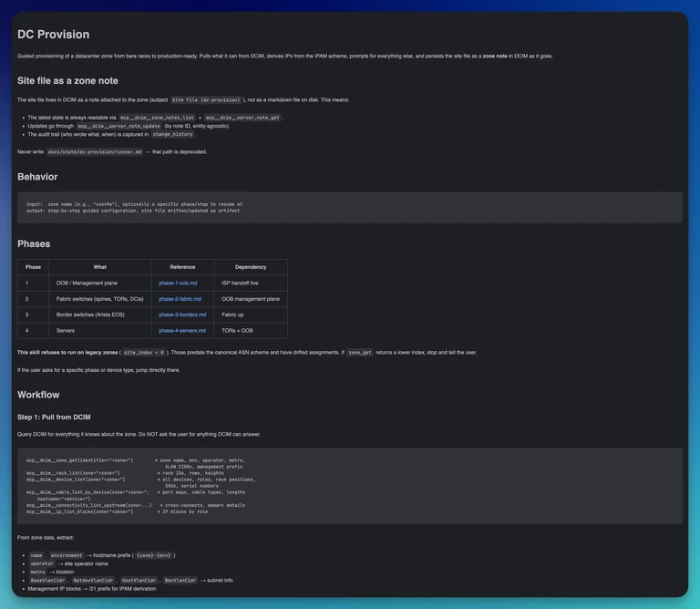
Task: Click 'OOB management plane' dependency cell
Action: tap(251, 299)
